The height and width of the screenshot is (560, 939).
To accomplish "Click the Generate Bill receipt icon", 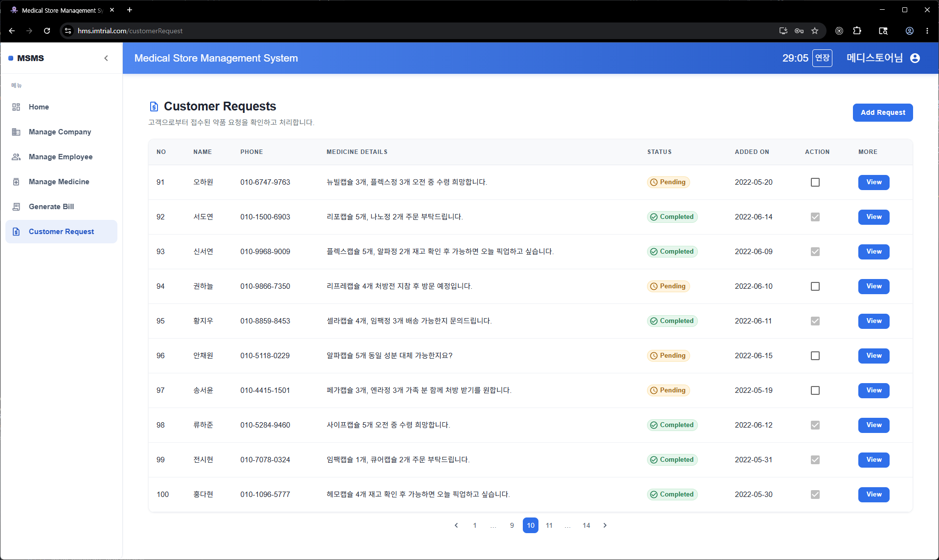I will [16, 207].
